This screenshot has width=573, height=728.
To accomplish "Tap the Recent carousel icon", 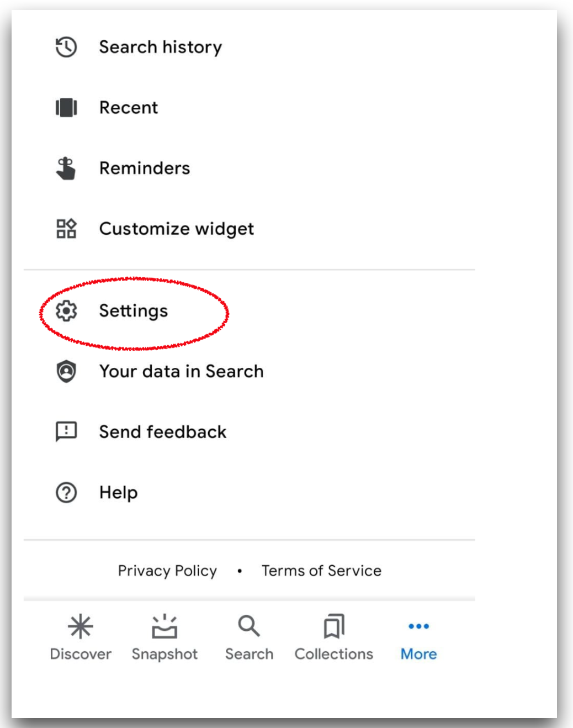I will click(66, 107).
